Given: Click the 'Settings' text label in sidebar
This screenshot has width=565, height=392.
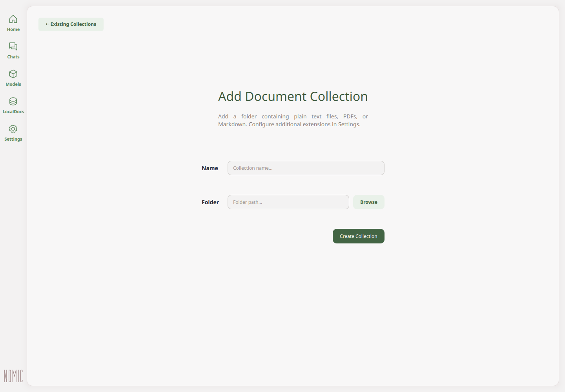Looking at the screenshot, I should tap(13, 139).
